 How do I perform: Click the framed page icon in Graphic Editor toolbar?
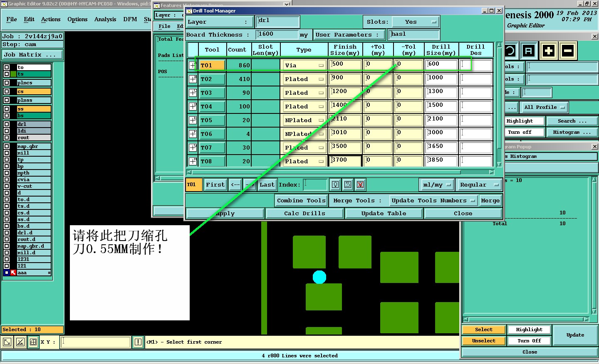pos(529,51)
